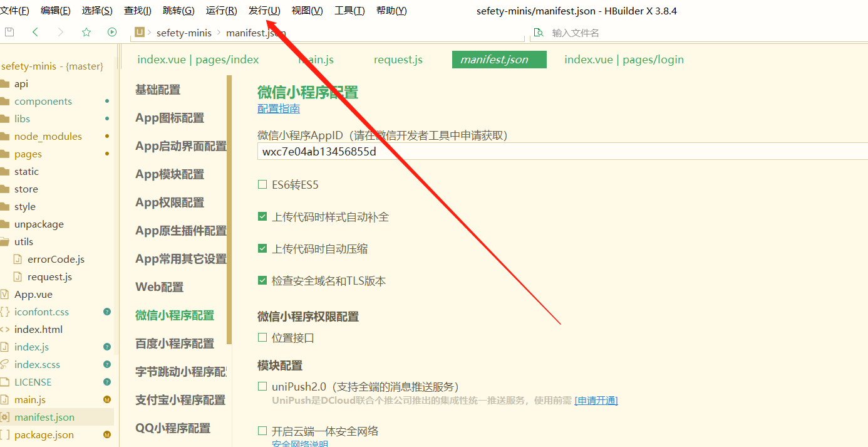Open the 编辑(E) menu
The height and width of the screenshot is (447, 868).
coord(56,11)
